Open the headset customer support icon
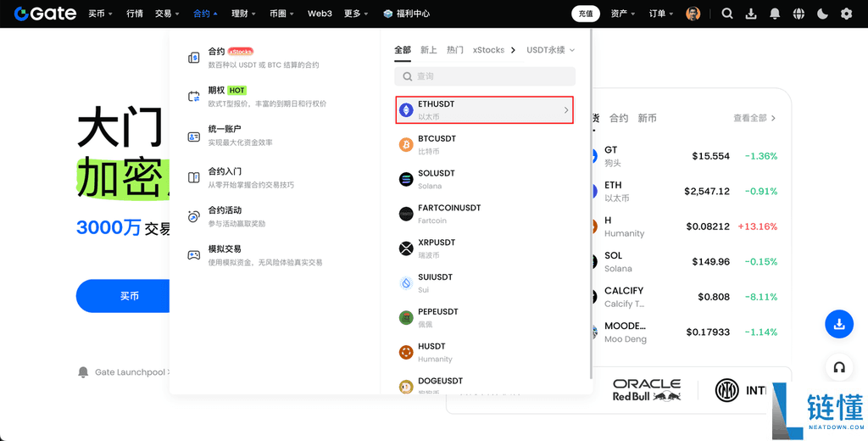868x441 pixels. coord(839,366)
